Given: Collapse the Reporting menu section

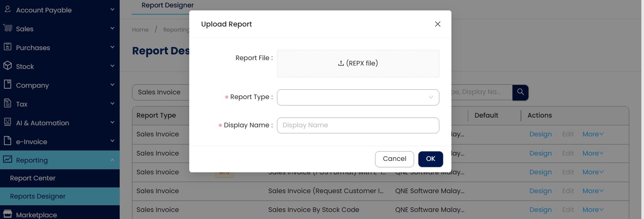Looking at the screenshot, I should (112, 160).
